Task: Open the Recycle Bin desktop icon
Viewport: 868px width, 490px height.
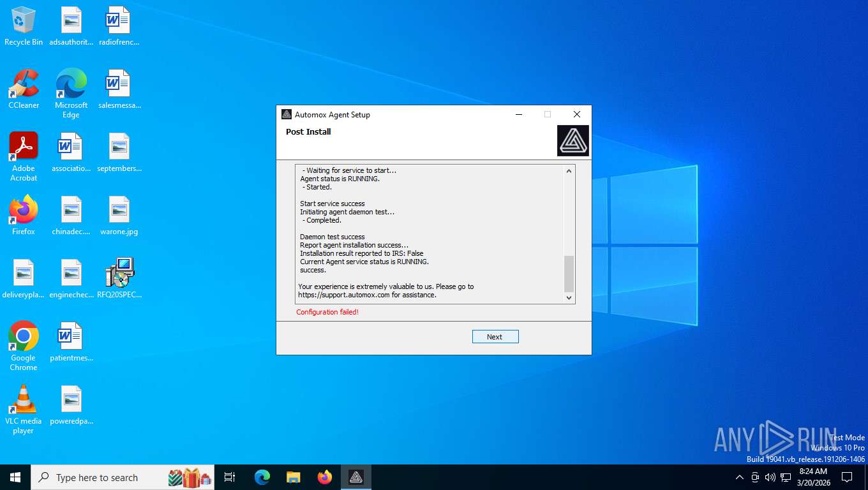Action: point(24,26)
